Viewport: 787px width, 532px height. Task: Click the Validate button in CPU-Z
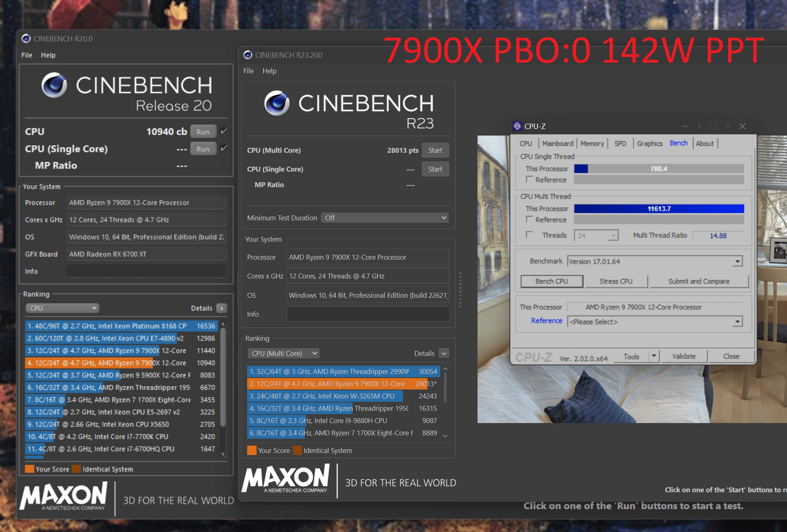coord(684,356)
